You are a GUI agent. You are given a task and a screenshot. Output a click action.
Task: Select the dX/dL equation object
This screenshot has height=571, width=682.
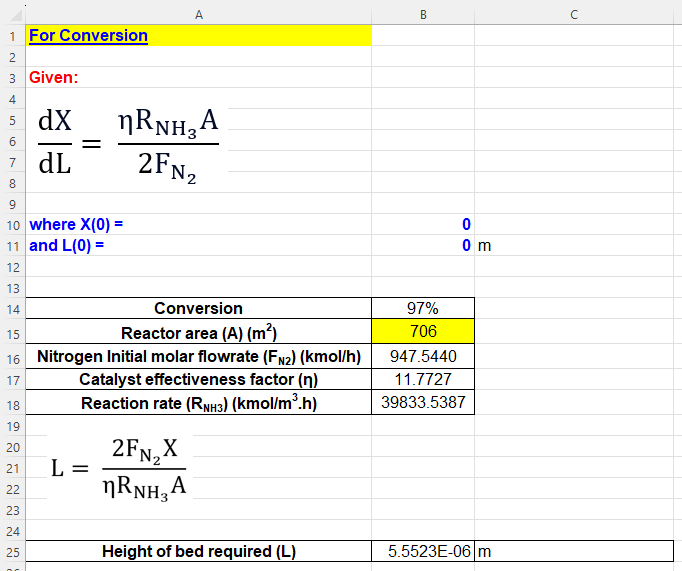(x=126, y=146)
